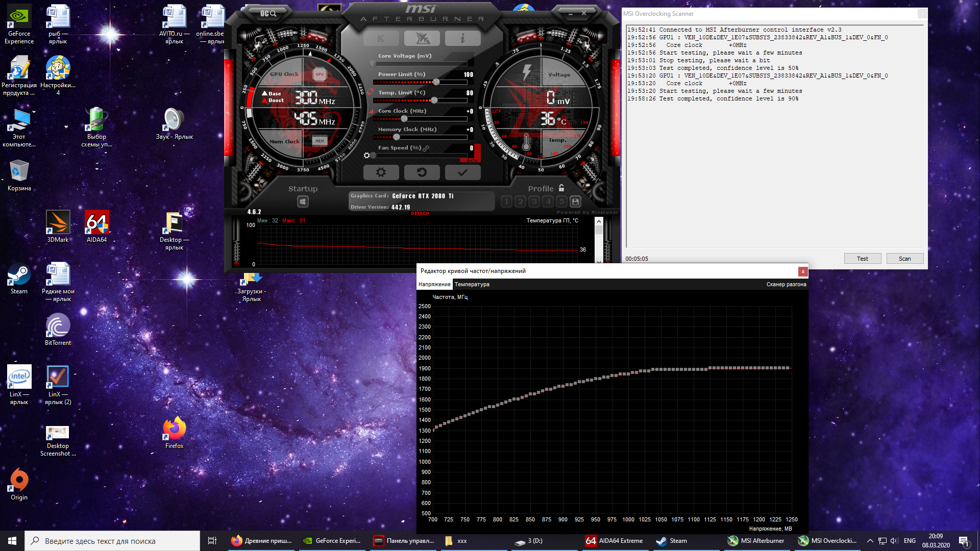
Task: Open the info 'i' button
Action: 462,38
